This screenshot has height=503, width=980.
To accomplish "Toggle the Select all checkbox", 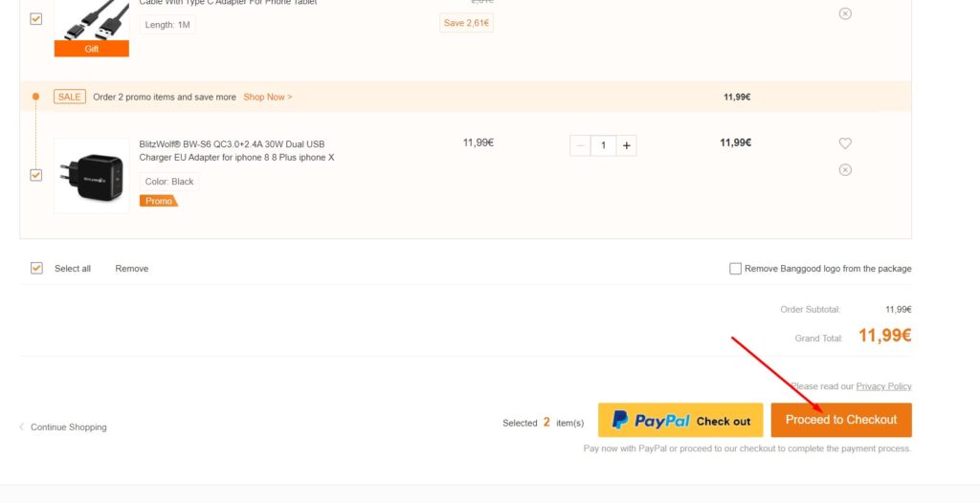I will 37,268.
